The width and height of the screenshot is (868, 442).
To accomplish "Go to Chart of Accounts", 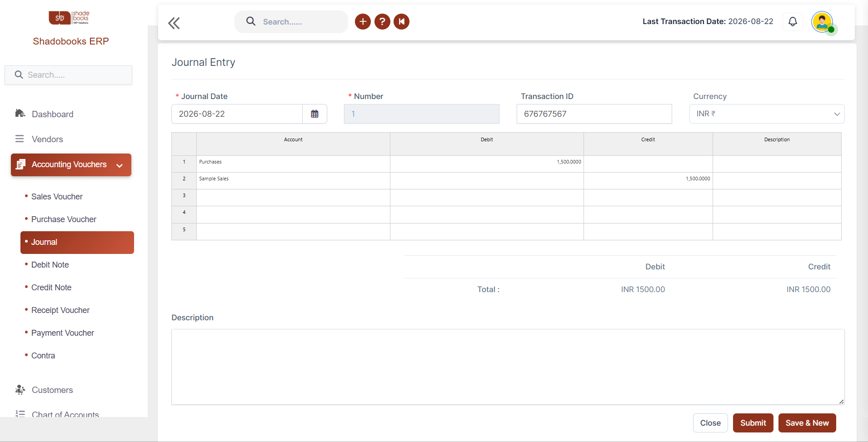I will tap(65, 414).
